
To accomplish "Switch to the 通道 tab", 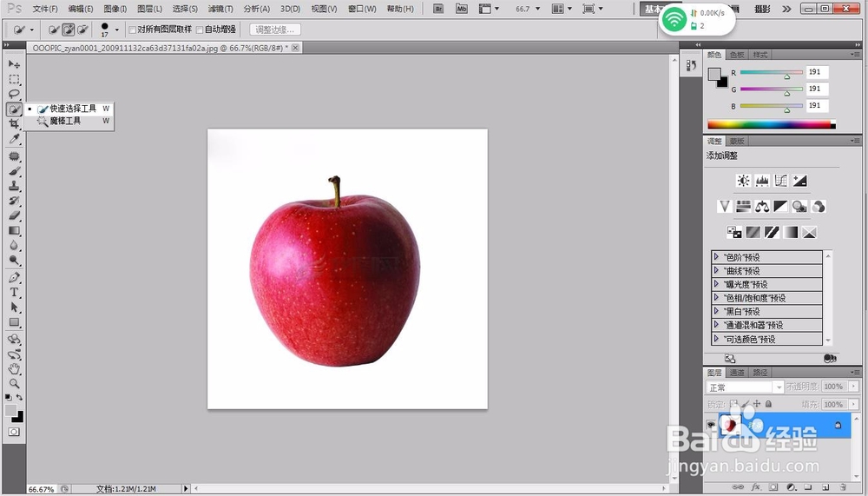I will point(737,373).
